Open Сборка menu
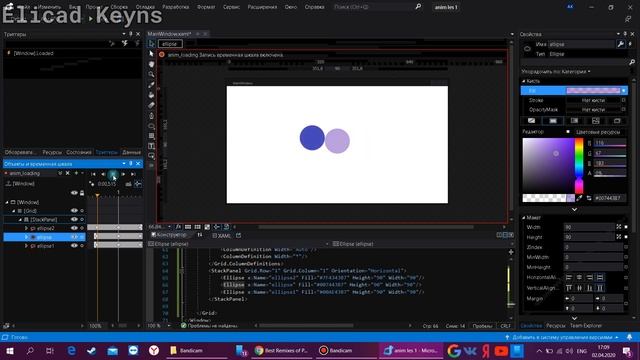 (120, 7)
